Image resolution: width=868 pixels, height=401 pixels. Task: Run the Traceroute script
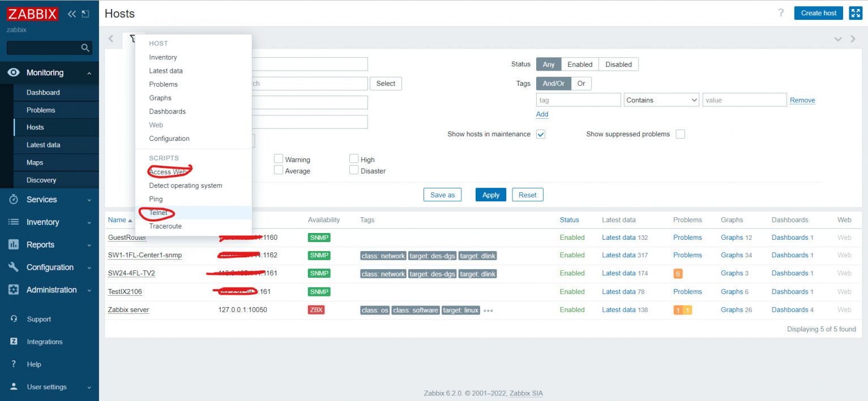194,226
